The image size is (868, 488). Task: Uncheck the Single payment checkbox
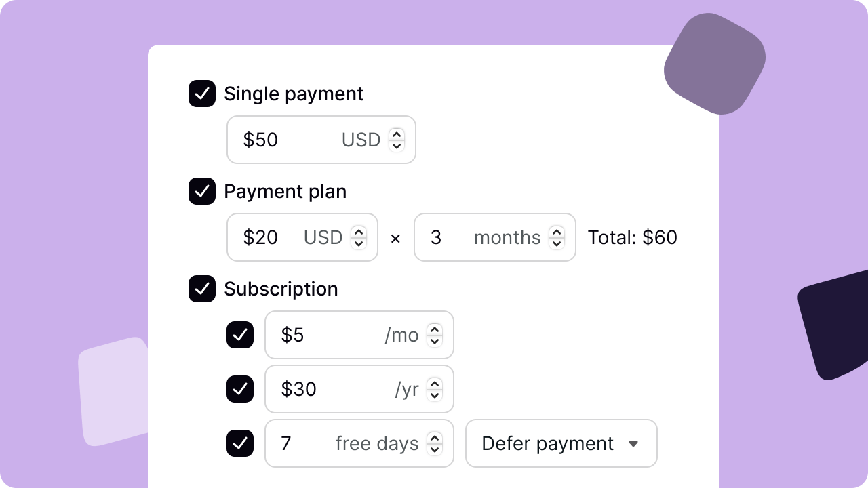(202, 94)
